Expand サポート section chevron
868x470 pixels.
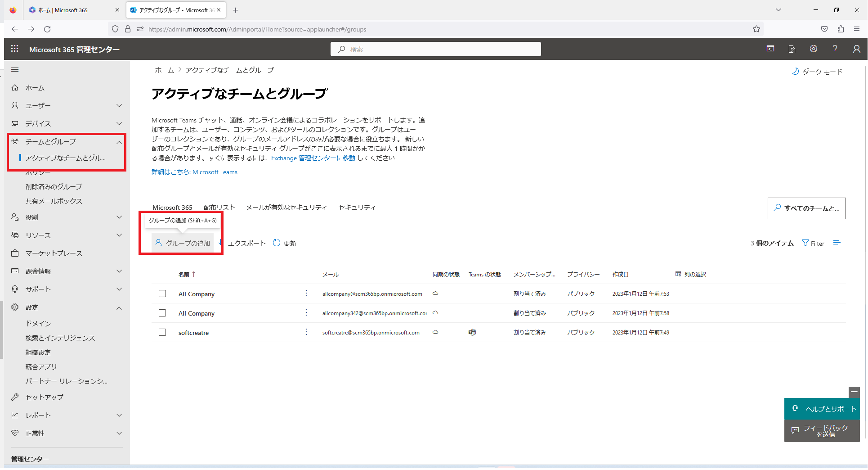[x=119, y=289]
